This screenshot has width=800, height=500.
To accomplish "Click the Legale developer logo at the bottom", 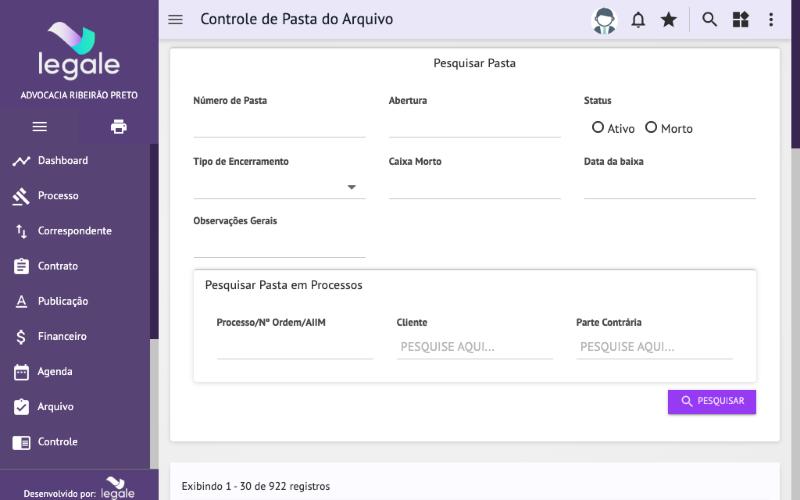I will pyautogui.click(x=118, y=488).
